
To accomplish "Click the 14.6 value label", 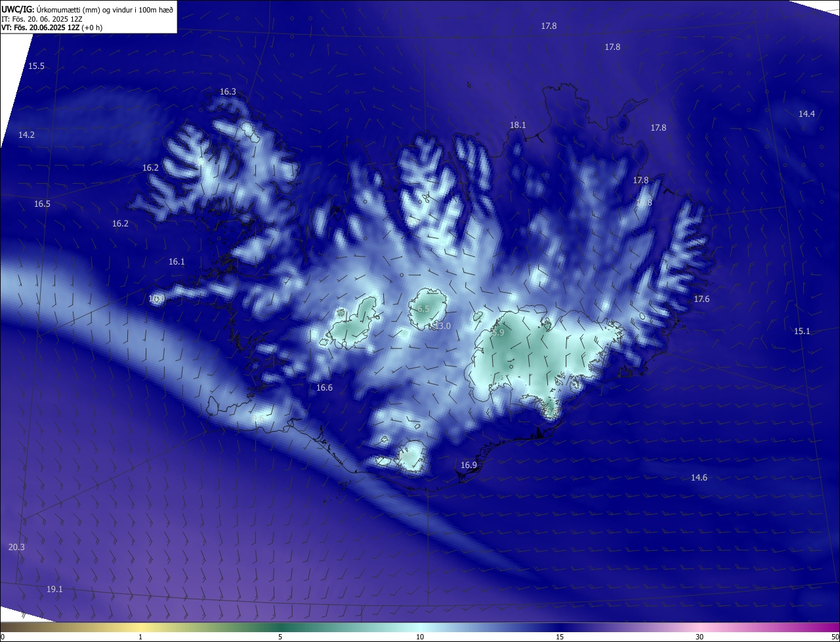I will pyautogui.click(x=699, y=478).
